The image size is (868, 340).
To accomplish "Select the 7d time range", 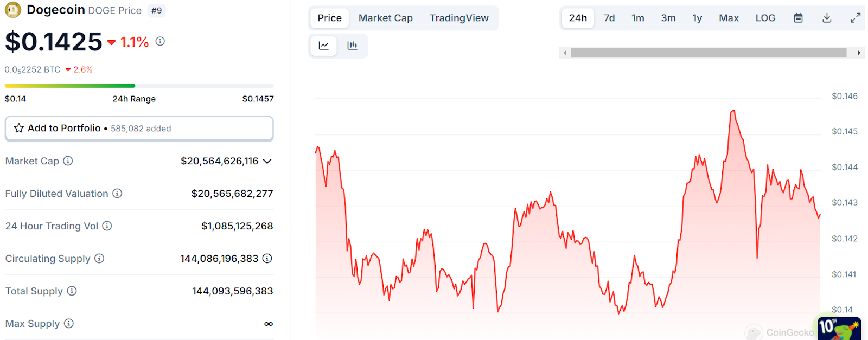I will tap(609, 18).
